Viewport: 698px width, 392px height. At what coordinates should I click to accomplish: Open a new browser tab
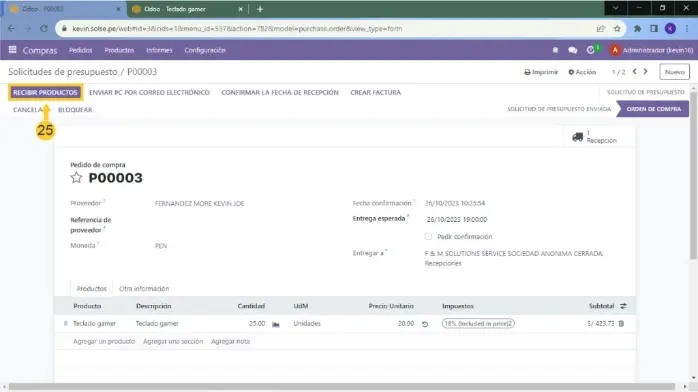260,9
